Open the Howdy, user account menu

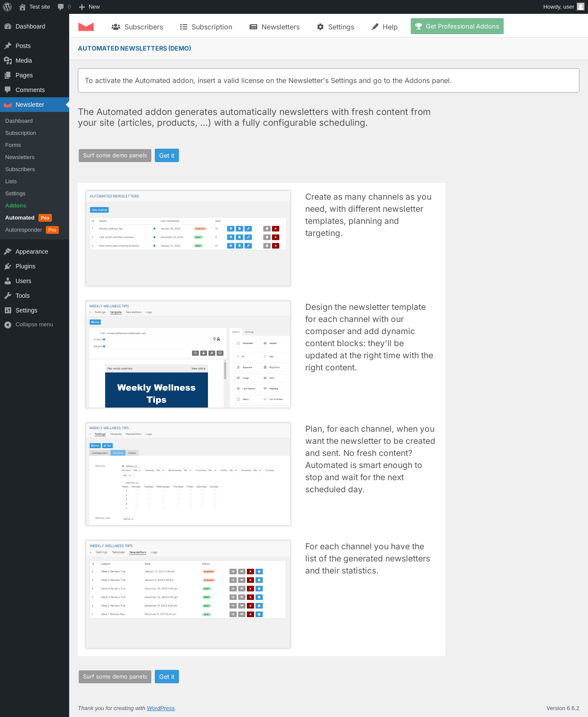point(564,7)
